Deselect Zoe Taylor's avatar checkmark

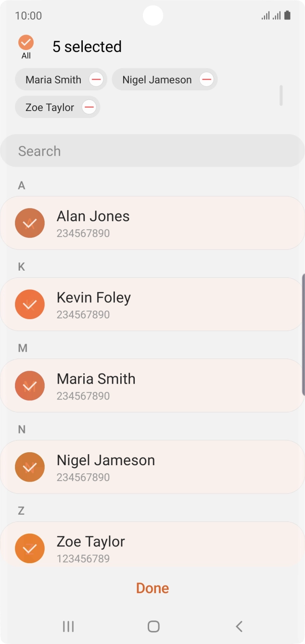click(30, 548)
